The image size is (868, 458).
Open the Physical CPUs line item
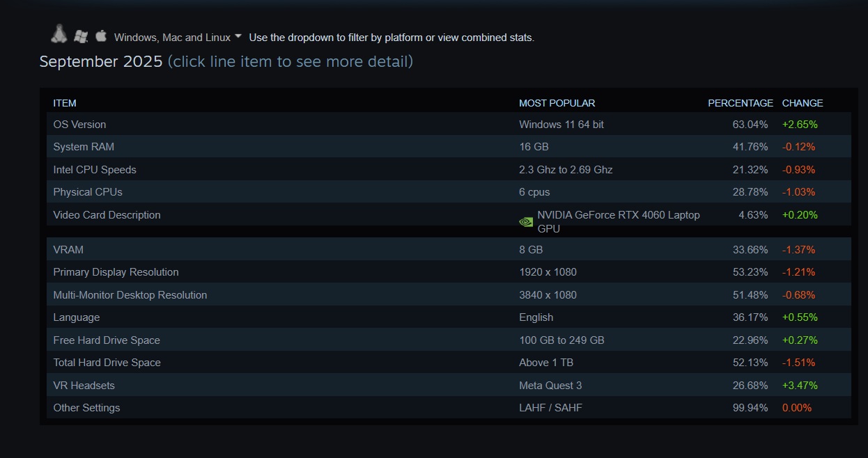coord(88,192)
